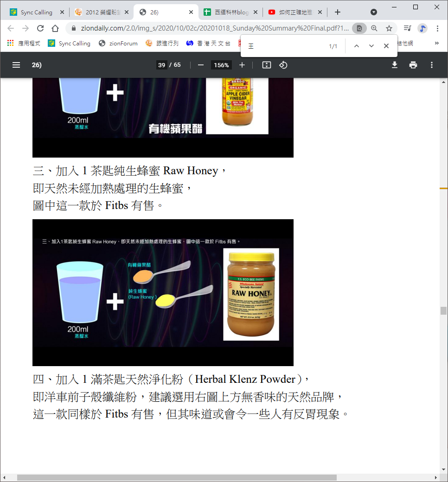Reload the current page

tap(40, 28)
